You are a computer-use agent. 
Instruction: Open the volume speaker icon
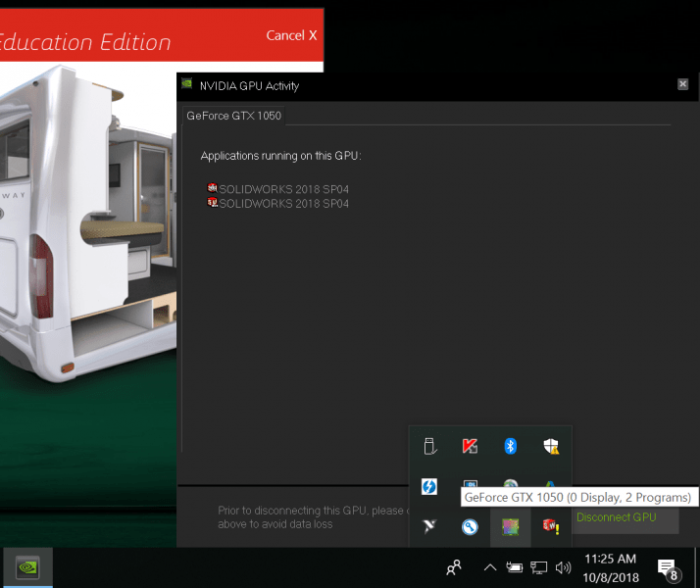pyautogui.click(x=563, y=567)
